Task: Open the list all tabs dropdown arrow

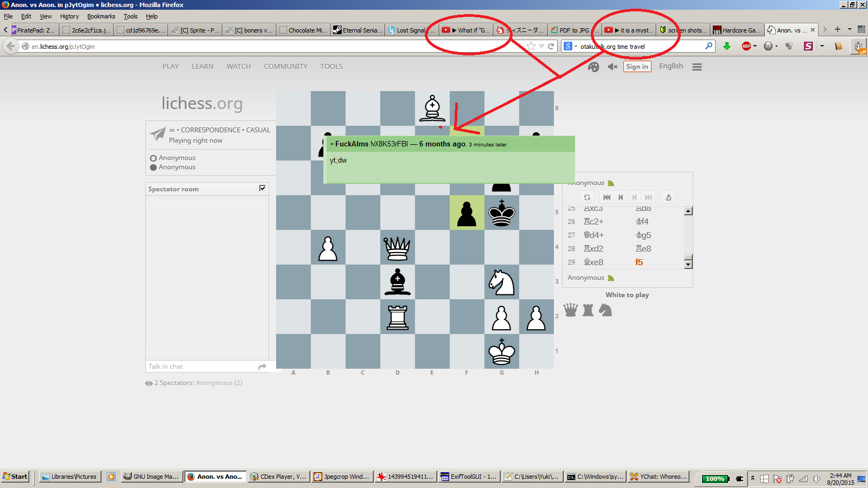Action: click(850, 30)
